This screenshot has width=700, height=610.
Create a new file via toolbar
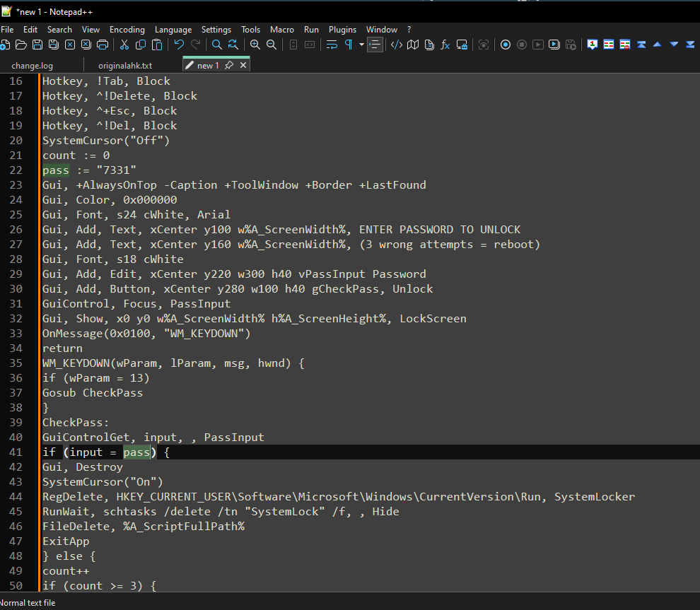point(4,45)
